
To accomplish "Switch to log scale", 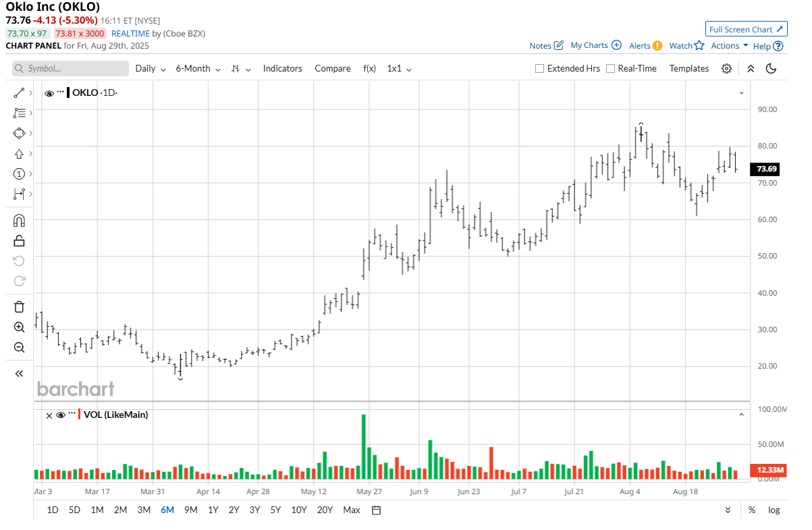I will 774,510.
